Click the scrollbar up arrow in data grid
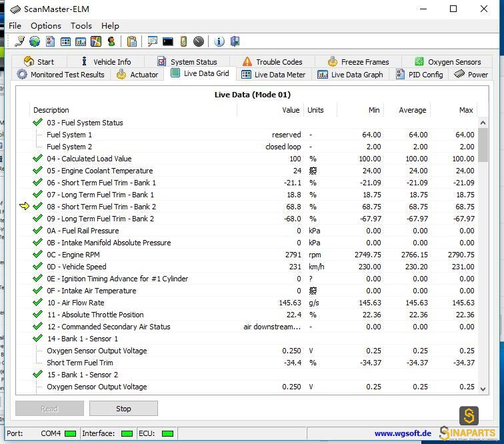Viewport: 504px width, 444px height. tap(483, 123)
